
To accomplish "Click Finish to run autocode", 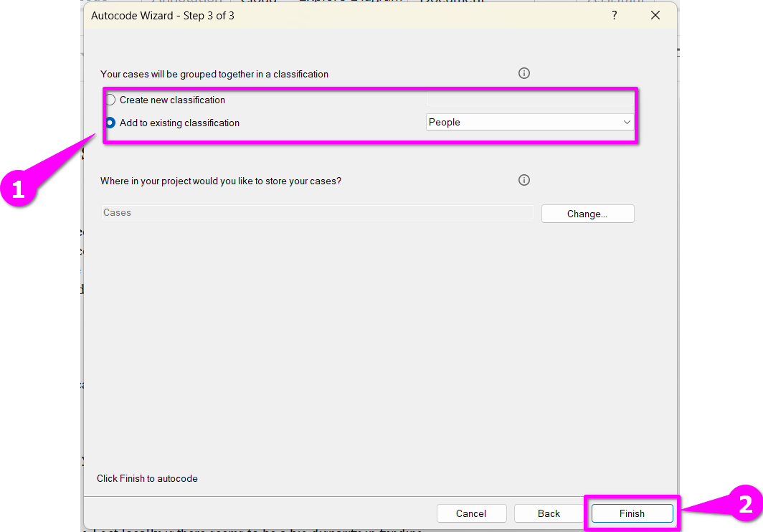I will 632,513.
